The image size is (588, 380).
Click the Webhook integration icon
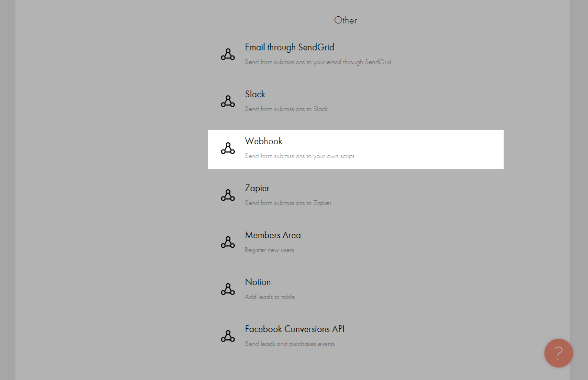(228, 149)
